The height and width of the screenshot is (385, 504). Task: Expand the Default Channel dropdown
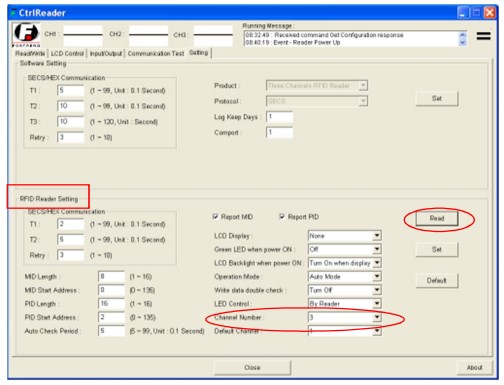coord(377,331)
